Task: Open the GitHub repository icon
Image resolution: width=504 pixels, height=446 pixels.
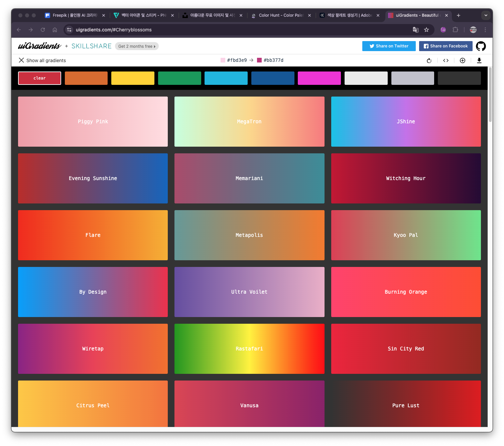Action: [x=481, y=46]
